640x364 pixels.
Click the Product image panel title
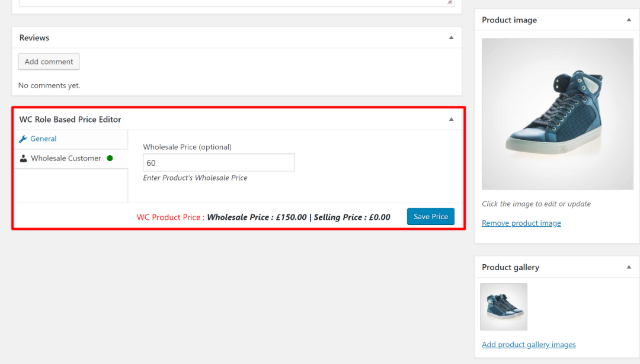(509, 20)
